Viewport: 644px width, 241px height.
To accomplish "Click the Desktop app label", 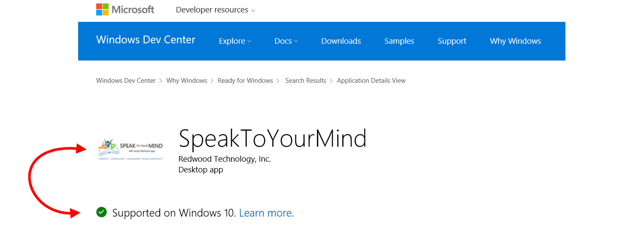I will point(200,170).
